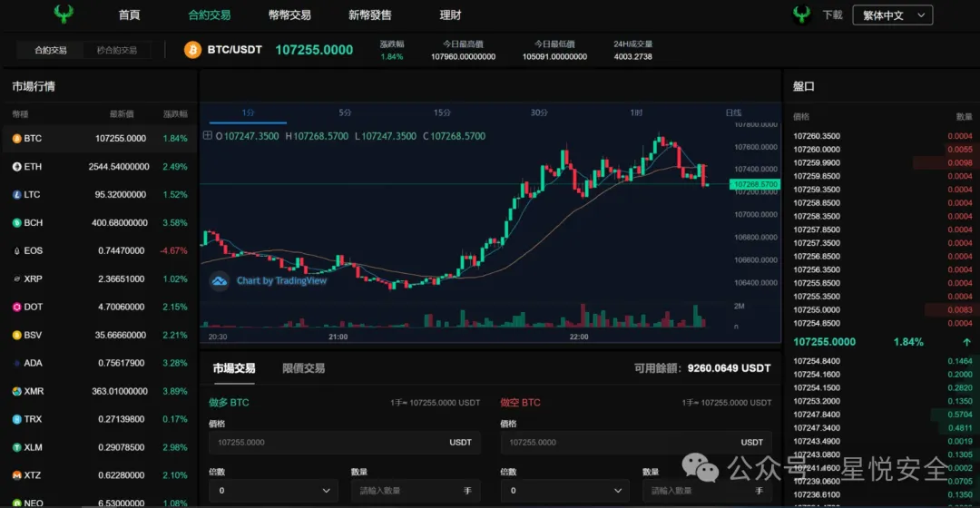This screenshot has width=980, height=508.
Task: Select the 秒合約交易 sub-tab
Action: [x=117, y=50]
